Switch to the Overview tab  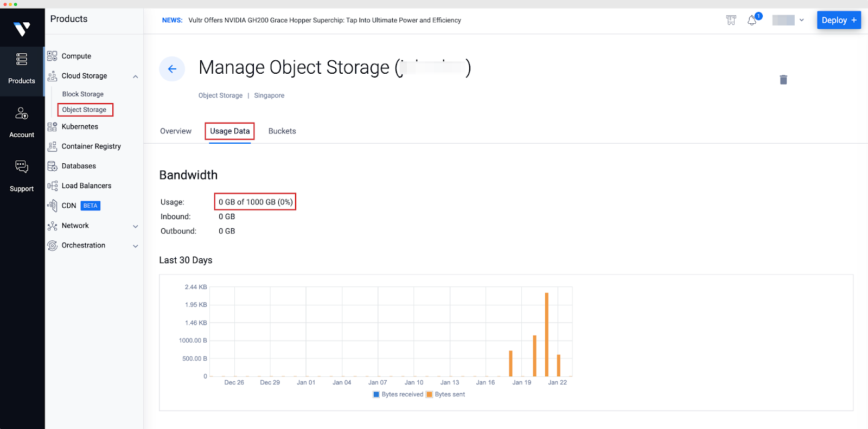click(176, 131)
